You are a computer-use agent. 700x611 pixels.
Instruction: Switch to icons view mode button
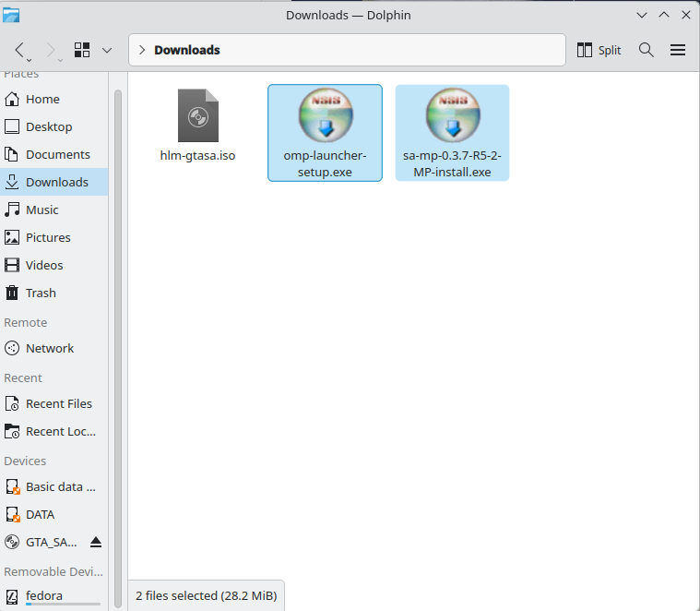tap(82, 50)
